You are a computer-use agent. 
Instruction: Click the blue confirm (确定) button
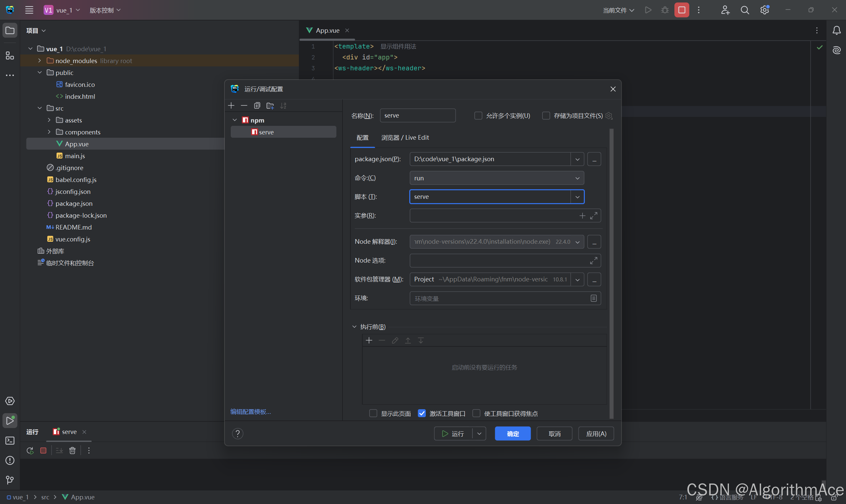(x=512, y=434)
